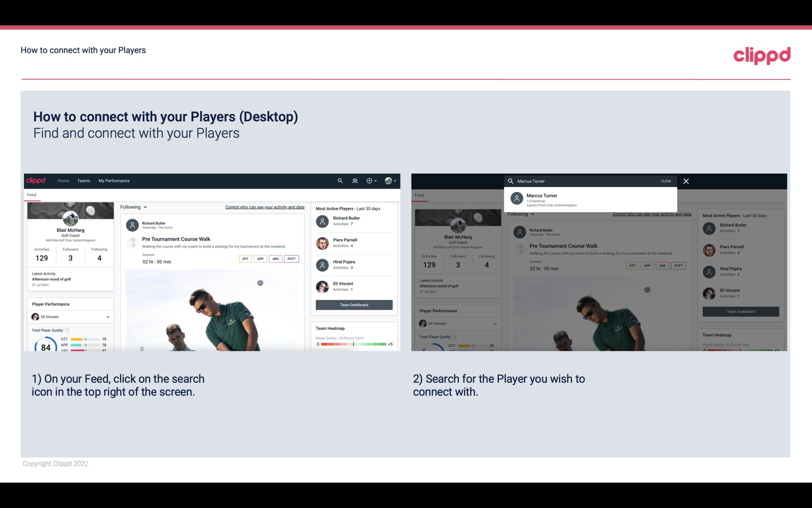Toggle the PUTT activity filter button
Image resolution: width=812 pixels, height=508 pixels.
pos(291,258)
